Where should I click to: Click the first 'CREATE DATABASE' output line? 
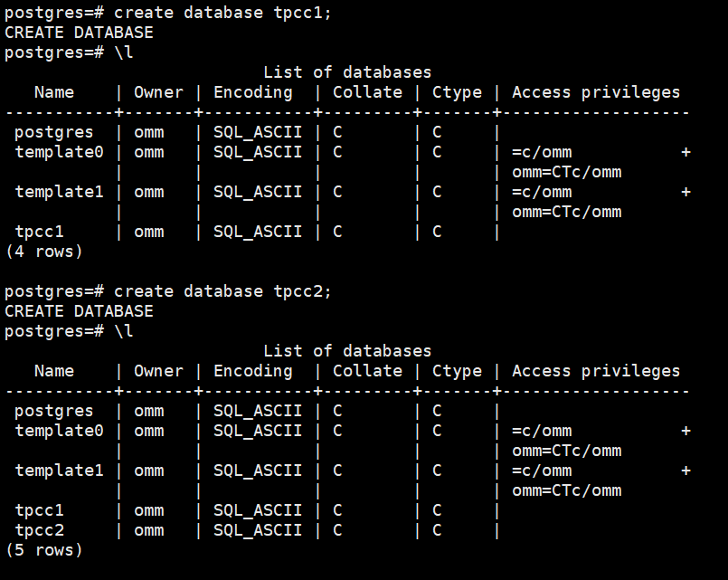(79, 33)
